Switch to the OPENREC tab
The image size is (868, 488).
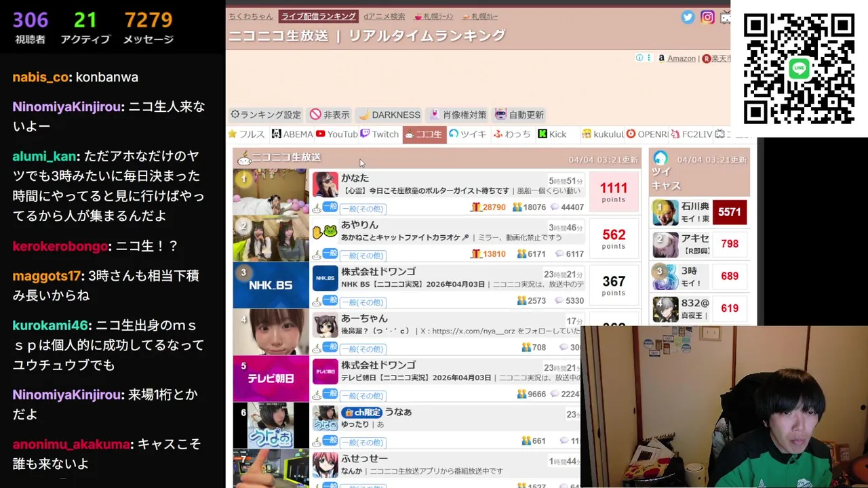647,134
